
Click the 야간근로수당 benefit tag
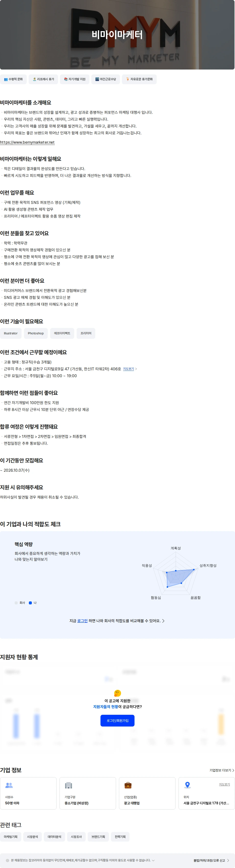106,79
